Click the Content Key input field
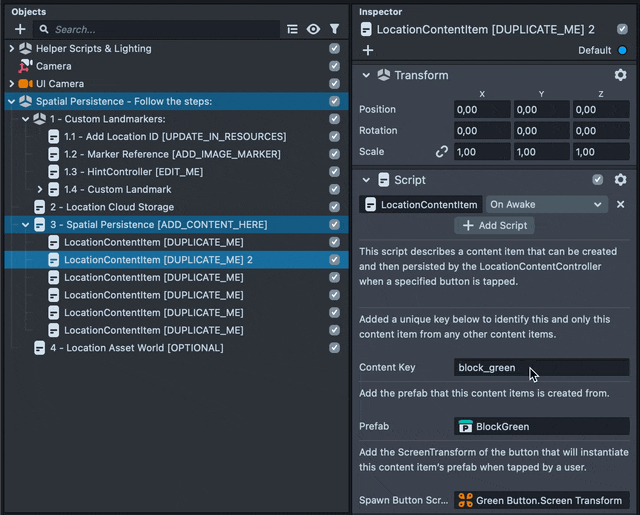640x515 pixels. 541,368
